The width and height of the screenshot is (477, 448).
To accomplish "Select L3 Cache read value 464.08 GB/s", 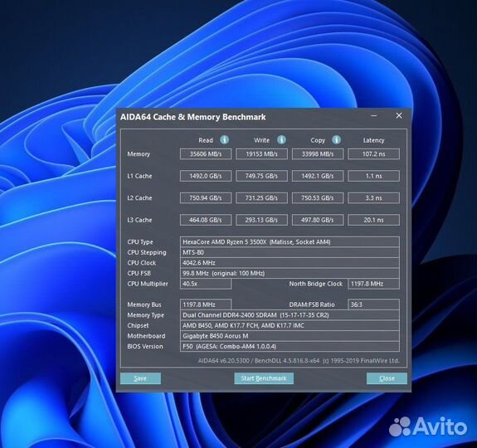I will tap(206, 220).
